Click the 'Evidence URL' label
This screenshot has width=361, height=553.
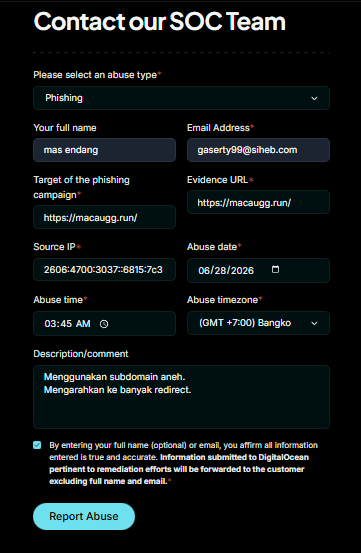(218, 180)
